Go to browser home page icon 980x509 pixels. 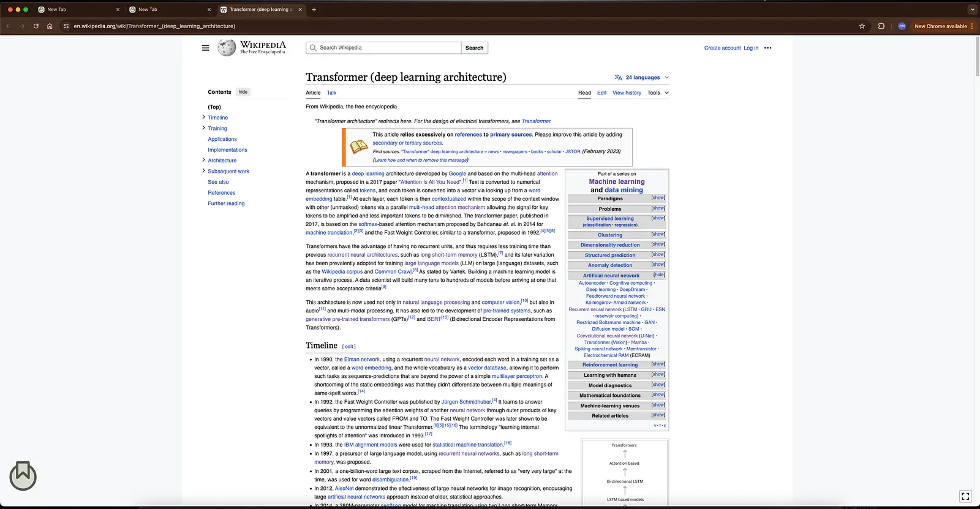pos(50,26)
